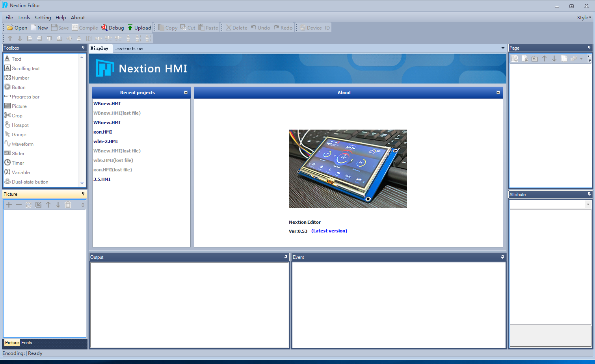Viewport: 595px width, 364px height.
Task: Switch to the Instructions tab
Action: click(x=129, y=48)
